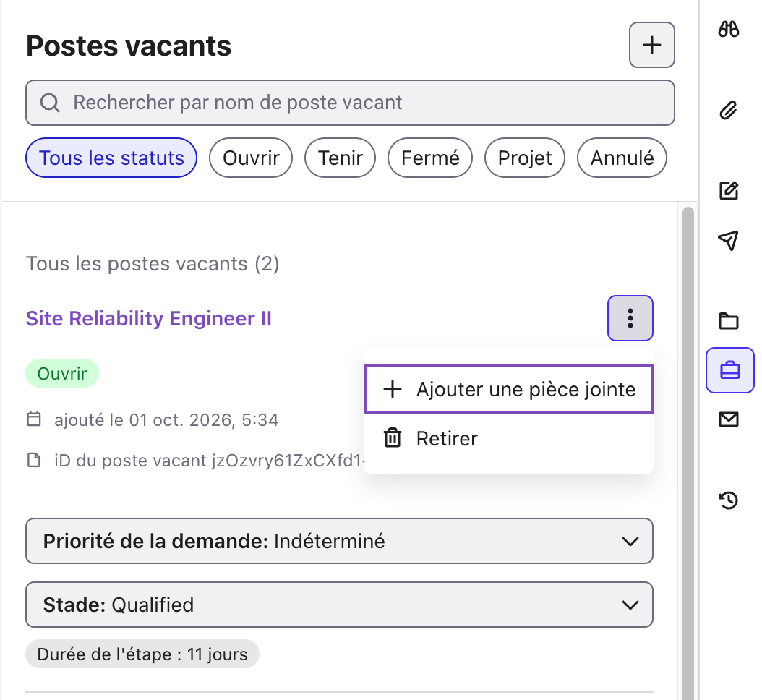Expand the Priorité de la demande dropdown
The image size is (762, 700).
(339, 541)
